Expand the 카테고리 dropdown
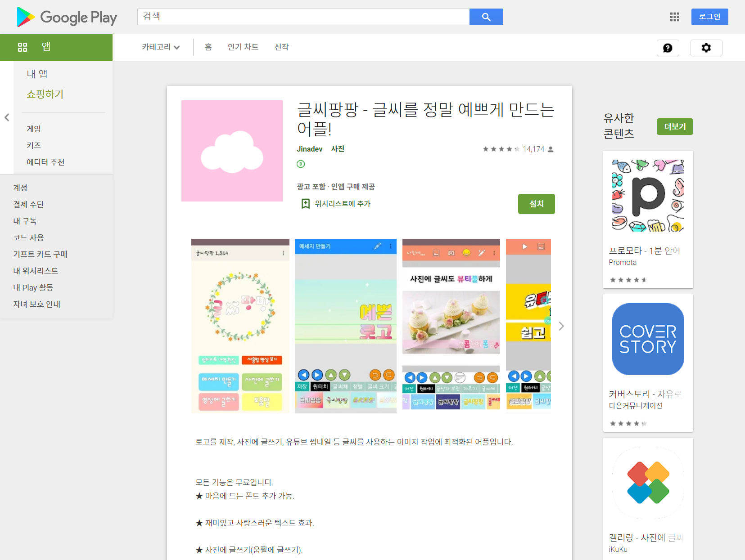 point(161,47)
